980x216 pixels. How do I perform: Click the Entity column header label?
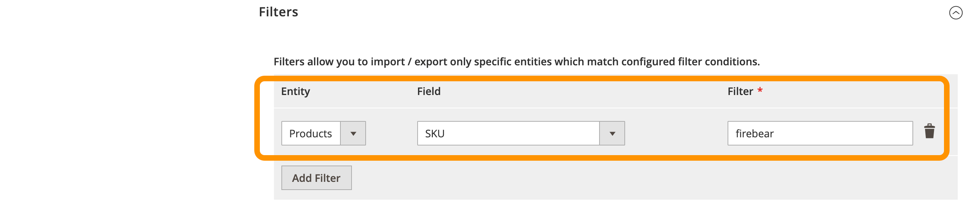[295, 91]
